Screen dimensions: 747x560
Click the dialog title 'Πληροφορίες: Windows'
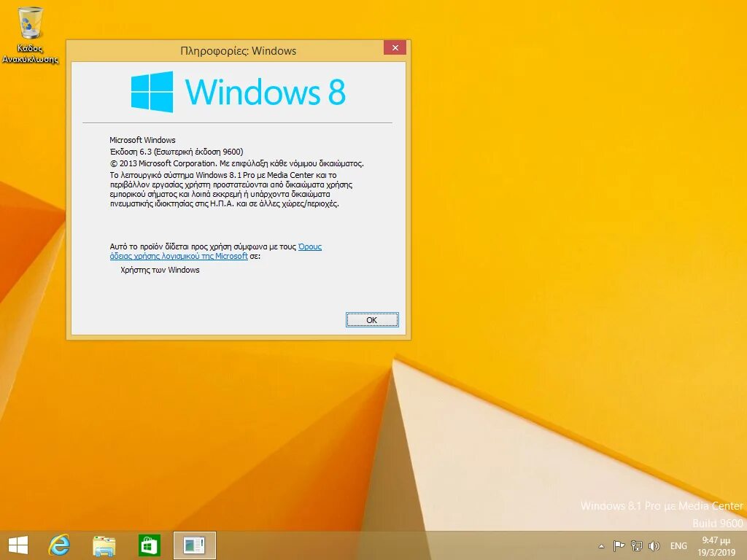click(239, 51)
